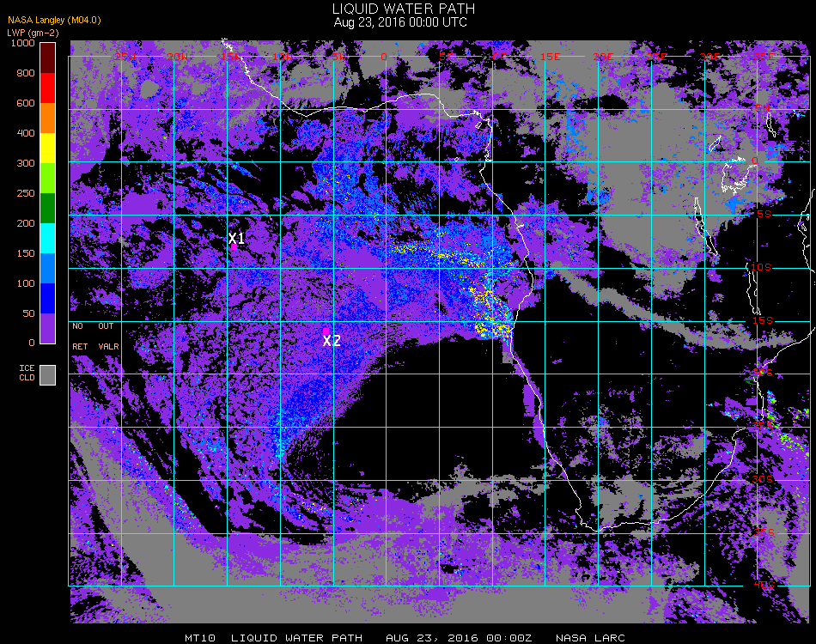
Task: Click the light blue 100-150 legend swatch
Action: 48,269
